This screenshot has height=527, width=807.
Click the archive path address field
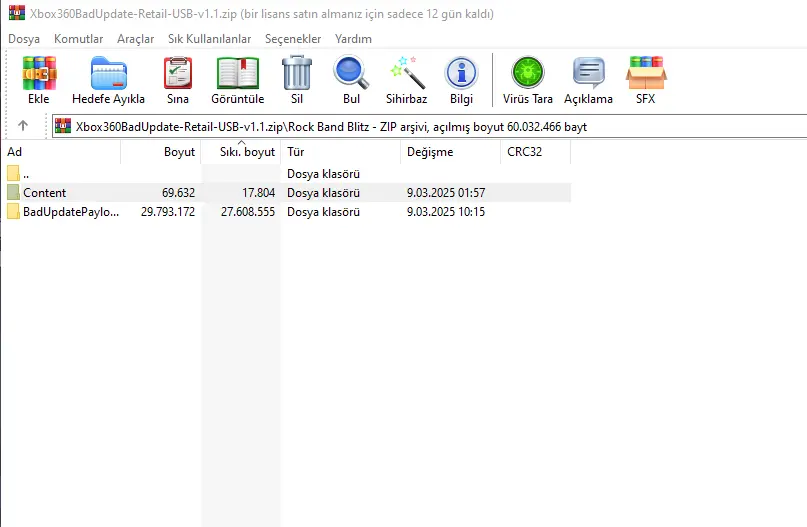[x=429, y=127]
